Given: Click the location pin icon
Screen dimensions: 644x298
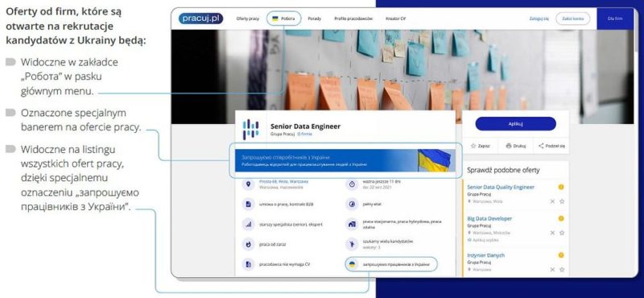Looking at the screenshot, I should [x=248, y=184].
